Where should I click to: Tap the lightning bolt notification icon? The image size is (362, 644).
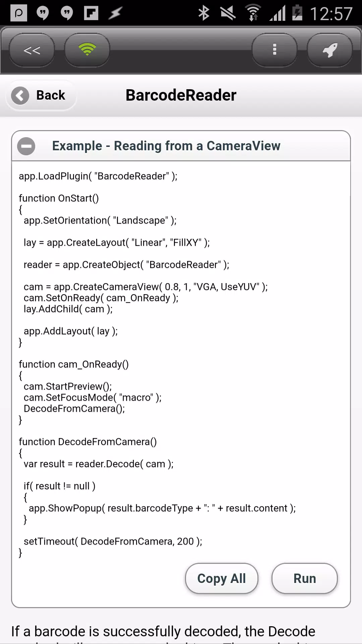point(115,13)
